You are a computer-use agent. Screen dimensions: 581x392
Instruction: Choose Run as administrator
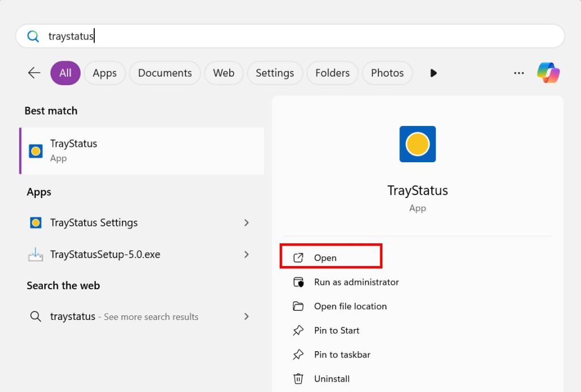click(x=356, y=282)
